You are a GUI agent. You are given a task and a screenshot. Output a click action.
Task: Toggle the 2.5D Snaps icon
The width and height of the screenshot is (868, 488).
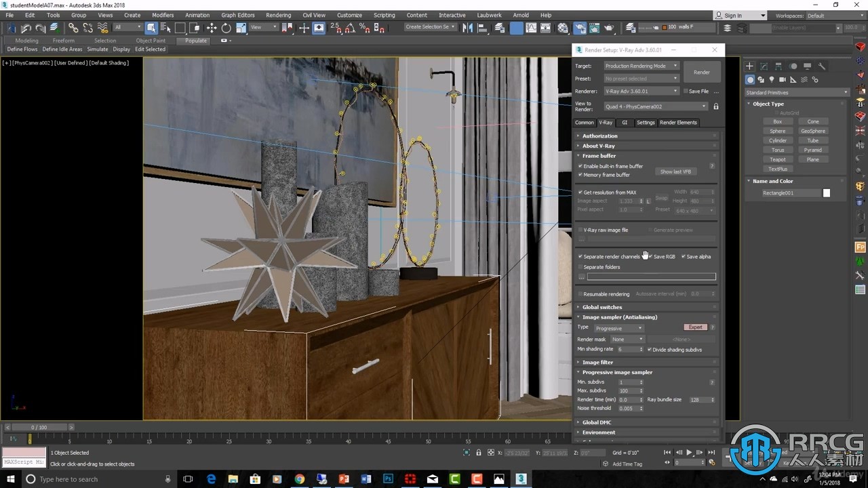click(x=336, y=28)
